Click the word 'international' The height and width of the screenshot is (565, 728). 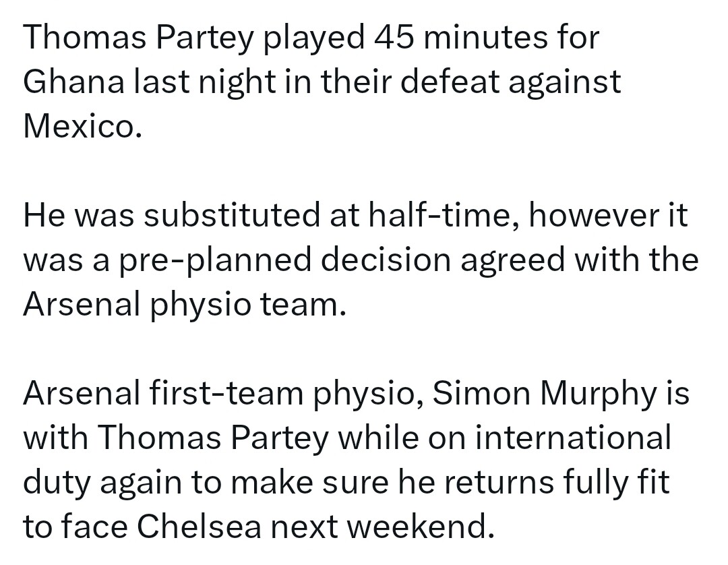click(x=573, y=438)
